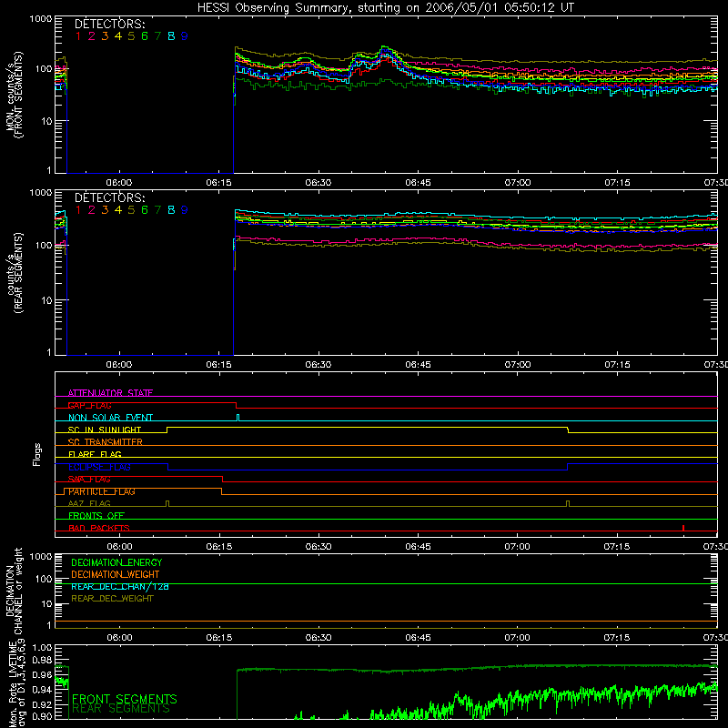728x728 pixels.
Task: Select cyan detector 8 in front segments legend
Action: 171,36
